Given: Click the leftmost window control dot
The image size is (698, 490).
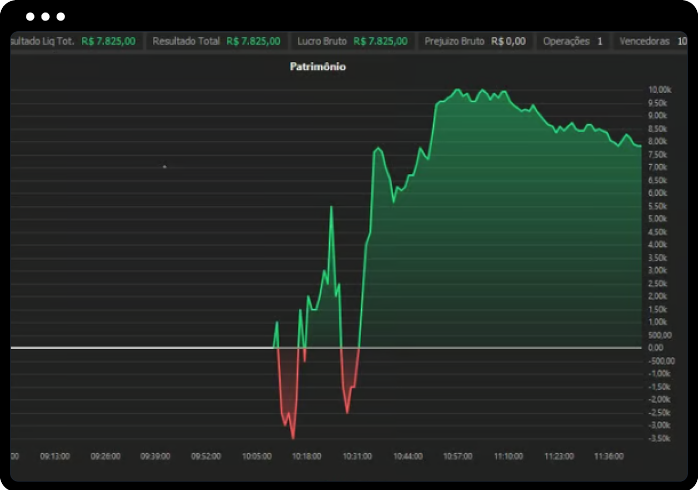Looking at the screenshot, I should tap(31, 18).
